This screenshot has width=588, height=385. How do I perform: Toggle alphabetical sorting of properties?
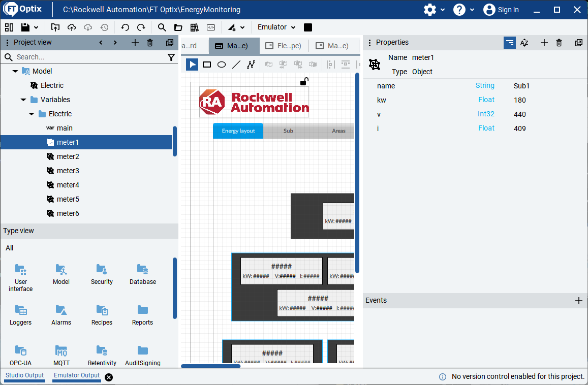[x=524, y=43]
